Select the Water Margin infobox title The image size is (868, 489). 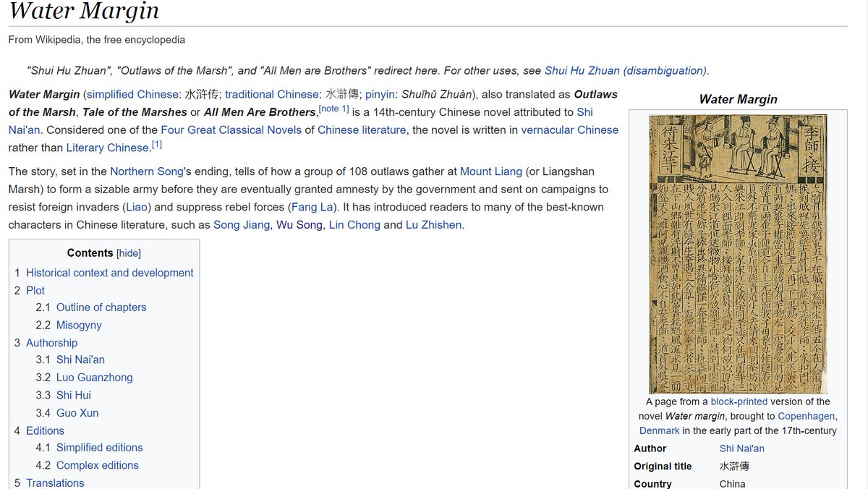point(738,99)
